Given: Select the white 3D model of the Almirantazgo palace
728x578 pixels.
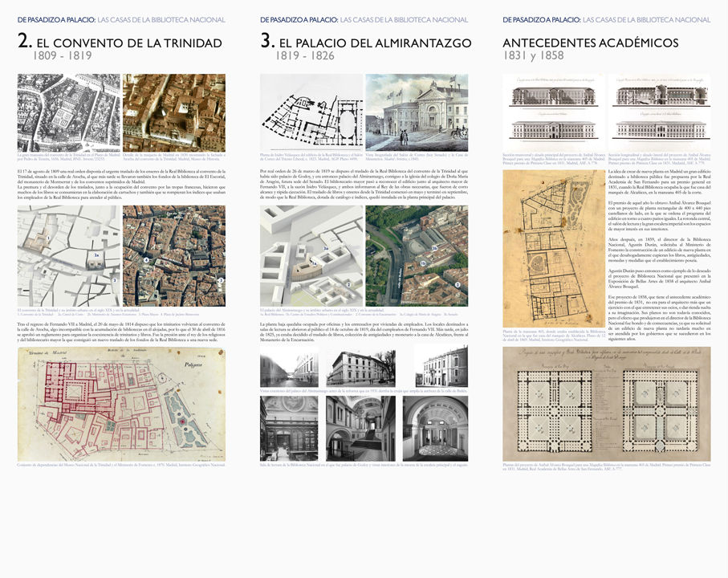Looking at the screenshot, I should click(x=311, y=255).
